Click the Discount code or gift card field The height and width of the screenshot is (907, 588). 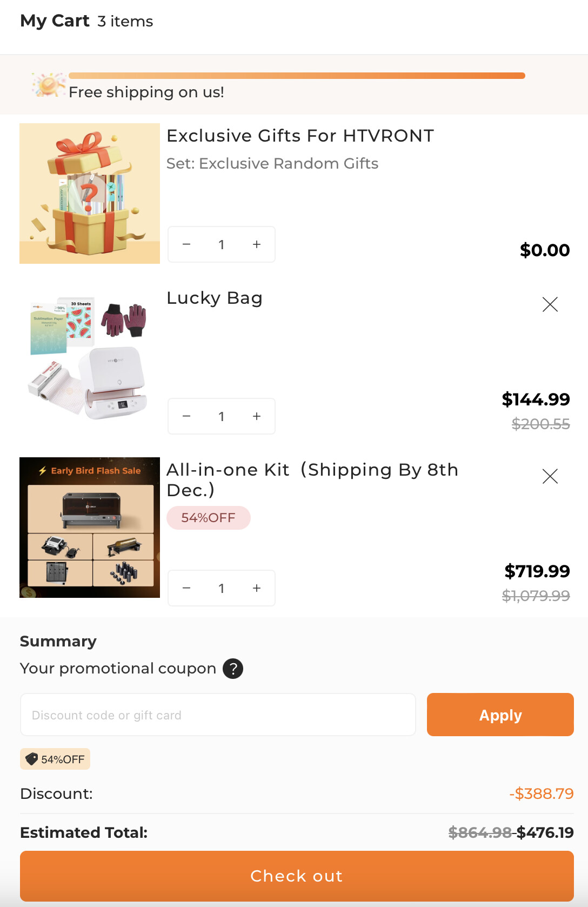tap(218, 715)
